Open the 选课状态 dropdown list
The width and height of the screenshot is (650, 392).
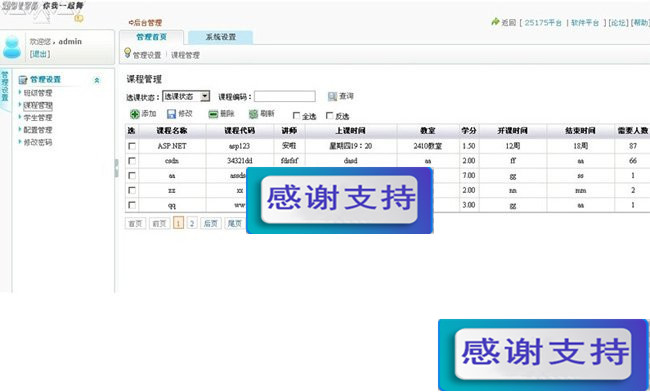[186, 96]
